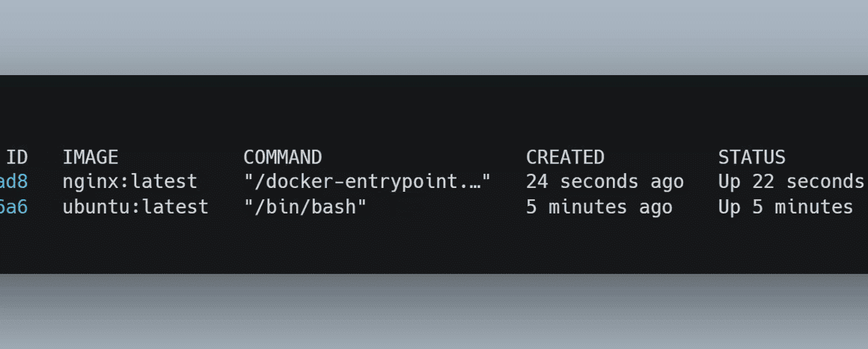The width and height of the screenshot is (868, 349).
Task: Click the "/bin/bash" command text
Action: [305, 207]
